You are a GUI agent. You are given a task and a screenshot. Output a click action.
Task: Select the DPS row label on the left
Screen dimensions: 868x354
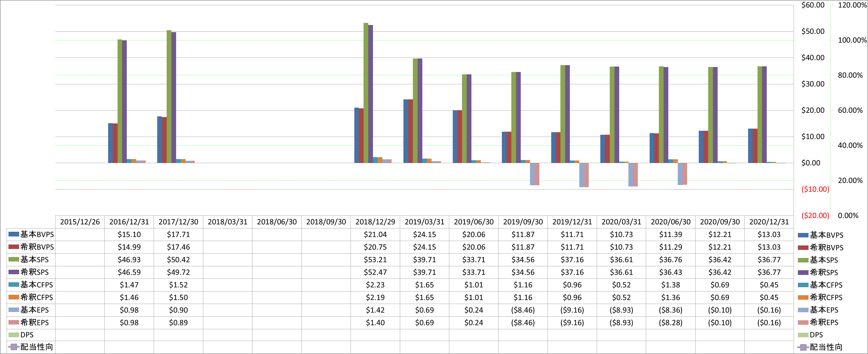click(27, 335)
